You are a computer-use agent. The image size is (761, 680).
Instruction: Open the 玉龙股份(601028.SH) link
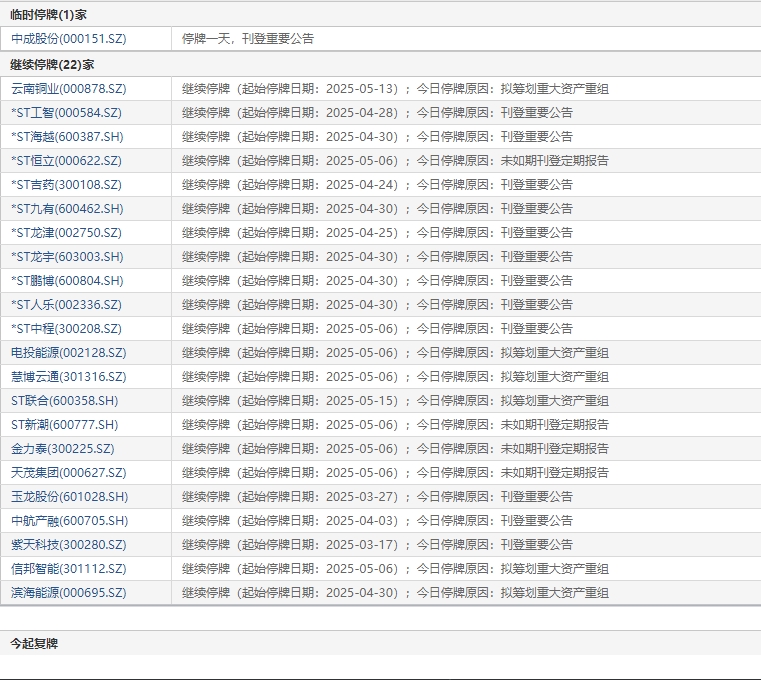point(70,497)
